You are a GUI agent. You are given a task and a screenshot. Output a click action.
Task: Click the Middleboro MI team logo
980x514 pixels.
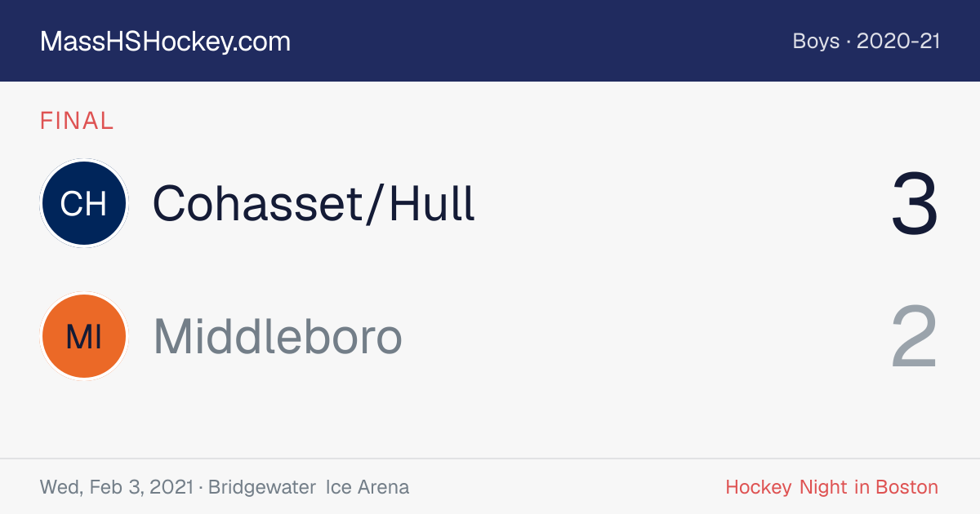[84, 336]
